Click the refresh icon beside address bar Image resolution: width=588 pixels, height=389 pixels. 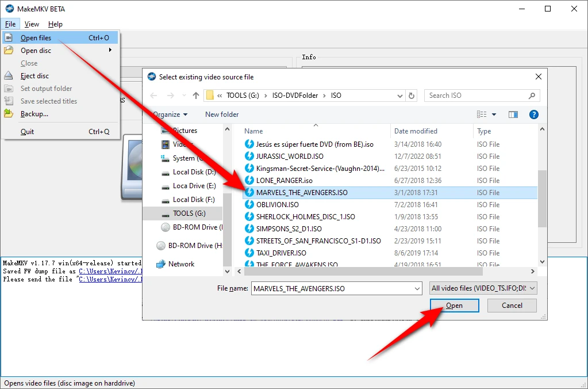point(412,96)
